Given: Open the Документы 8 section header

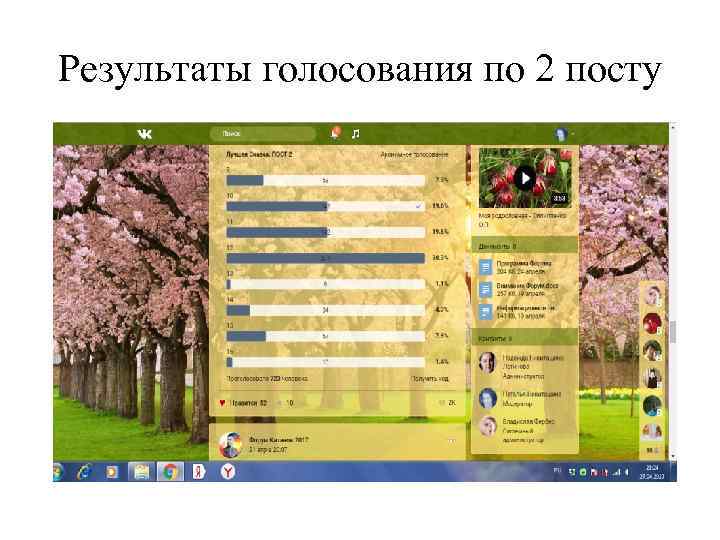Looking at the screenshot, I should coord(524,246).
